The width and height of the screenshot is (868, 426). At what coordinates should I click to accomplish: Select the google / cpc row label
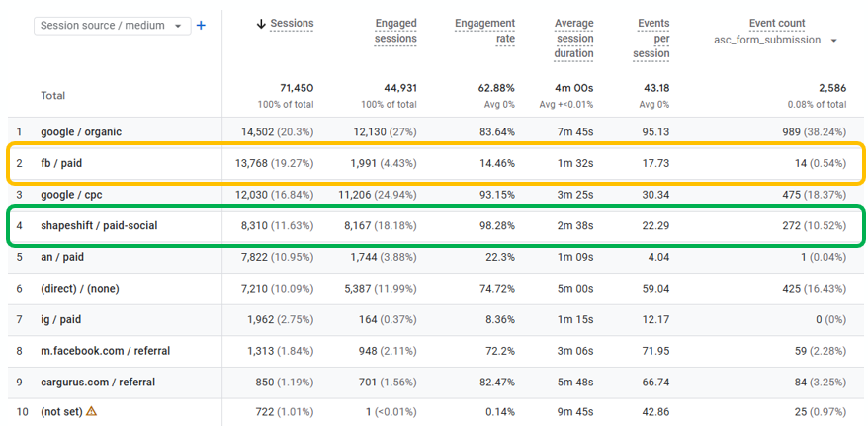(71, 195)
